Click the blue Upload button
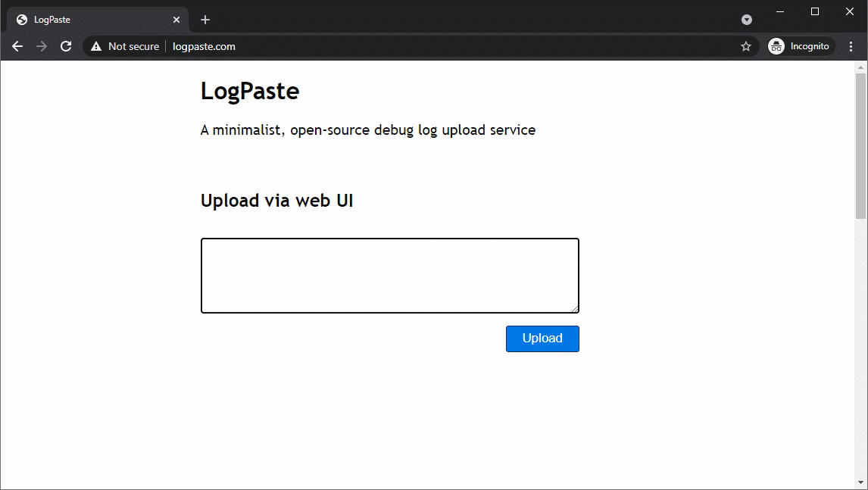The height and width of the screenshot is (490, 868). click(x=542, y=339)
